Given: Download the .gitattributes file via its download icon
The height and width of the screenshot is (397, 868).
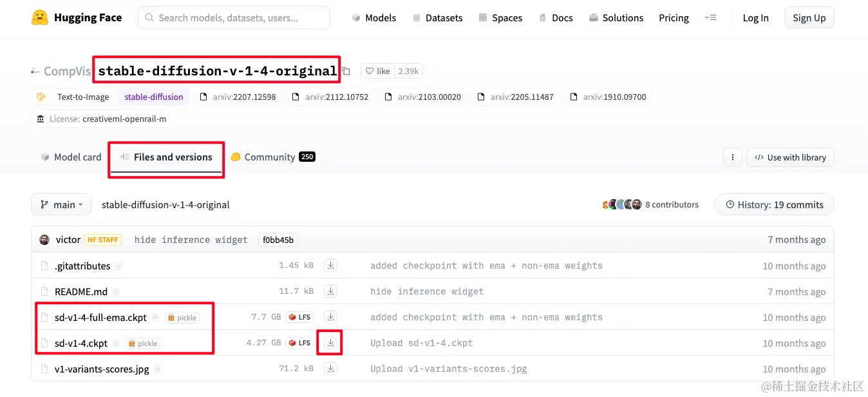Looking at the screenshot, I should click(330, 266).
